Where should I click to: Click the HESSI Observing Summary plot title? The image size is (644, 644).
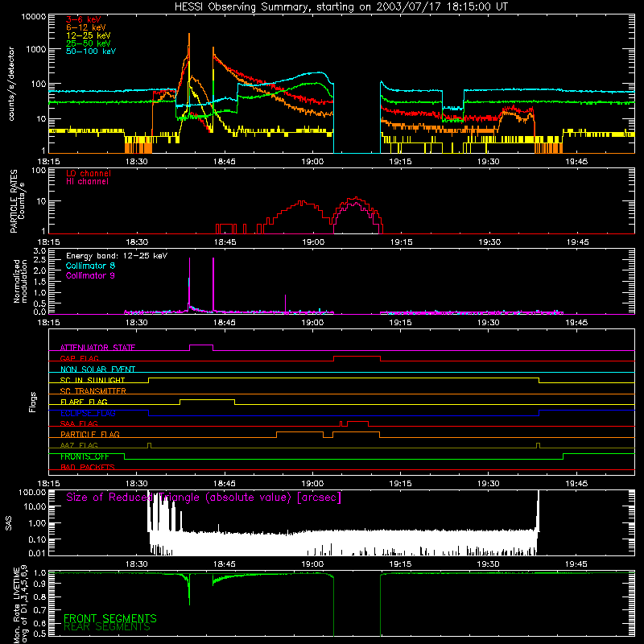(x=341, y=7)
